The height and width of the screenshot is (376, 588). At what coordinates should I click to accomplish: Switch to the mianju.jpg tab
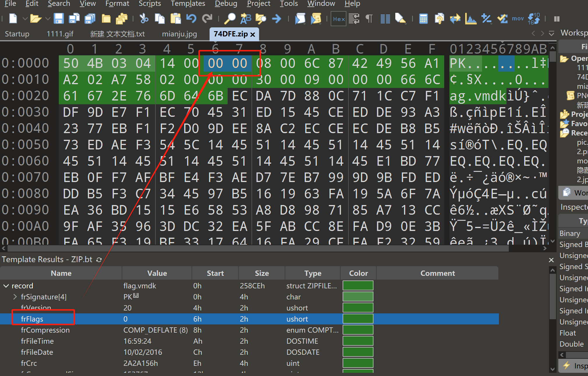click(179, 34)
